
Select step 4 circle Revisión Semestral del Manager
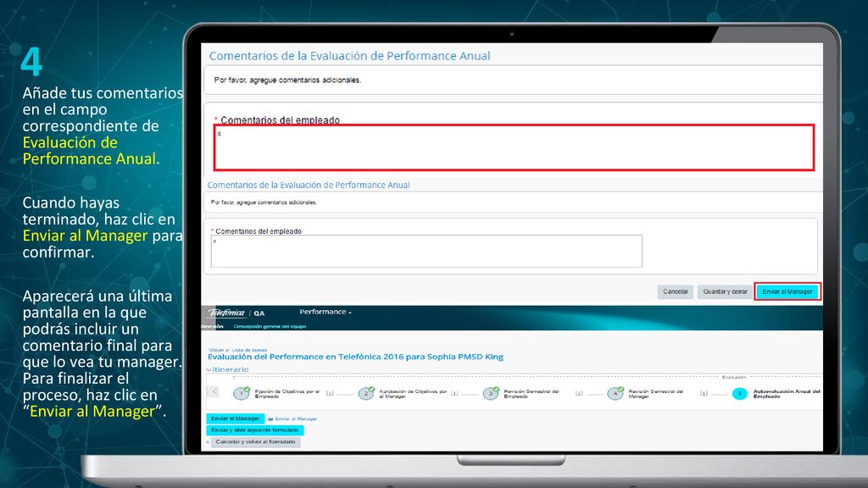pos(615,393)
